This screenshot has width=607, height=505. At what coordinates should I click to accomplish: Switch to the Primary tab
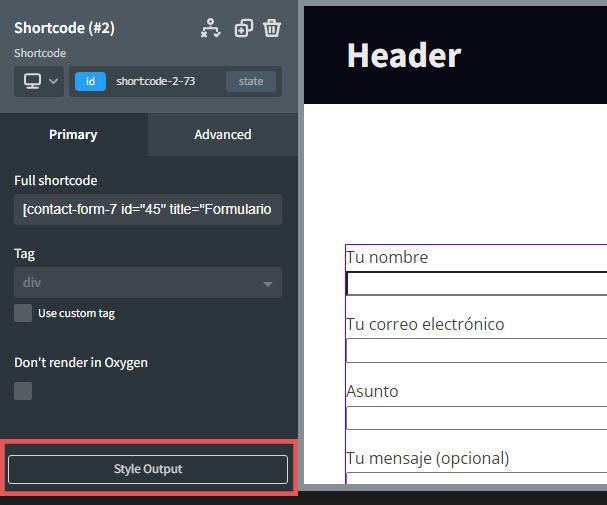[x=73, y=134]
